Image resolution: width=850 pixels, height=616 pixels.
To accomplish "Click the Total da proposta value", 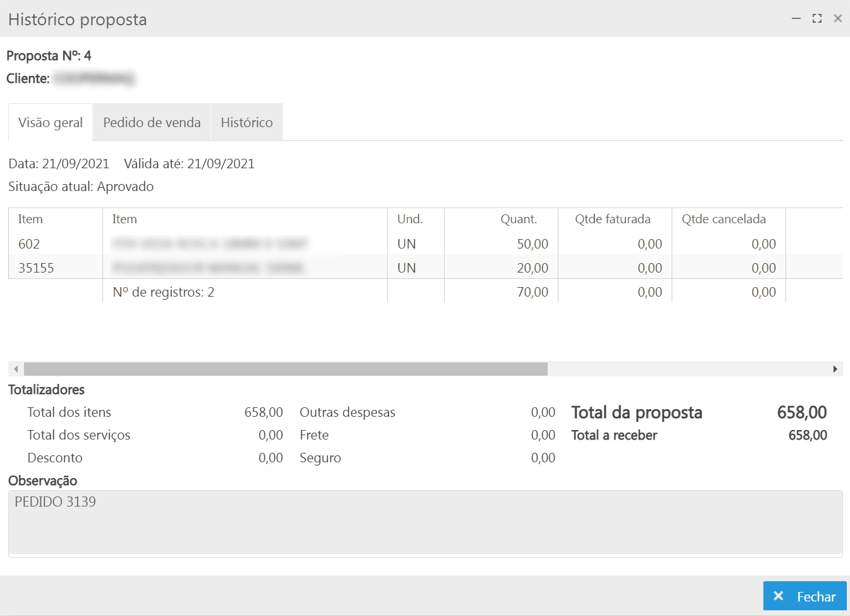I will coord(801,412).
